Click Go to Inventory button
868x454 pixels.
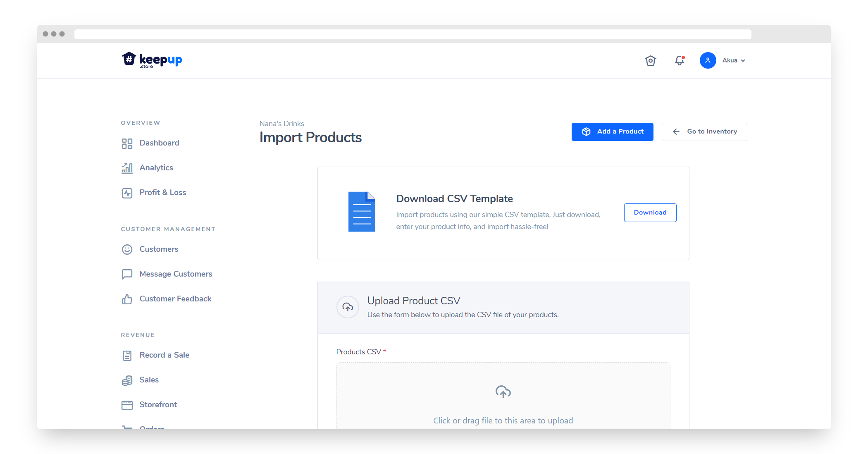click(704, 132)
